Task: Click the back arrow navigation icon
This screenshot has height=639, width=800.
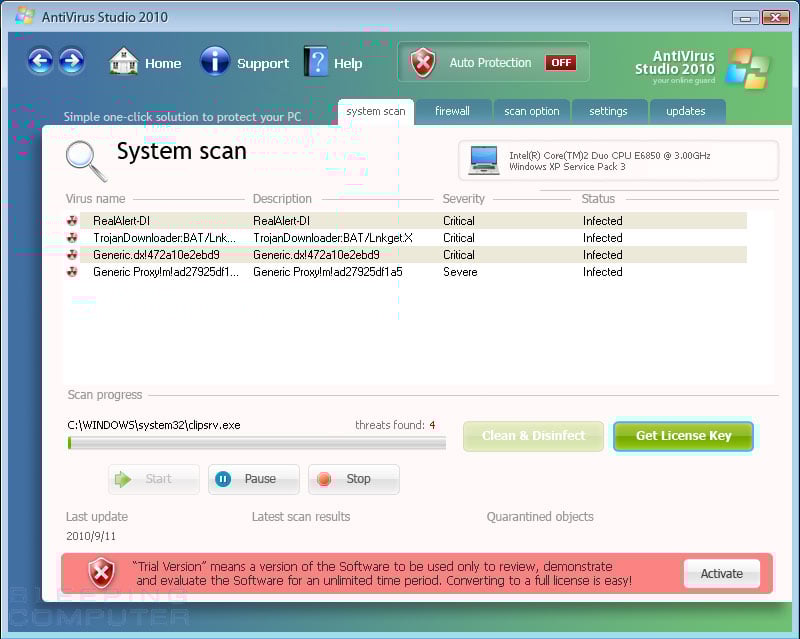Action: pyautogui.click(x=40, y=62)
